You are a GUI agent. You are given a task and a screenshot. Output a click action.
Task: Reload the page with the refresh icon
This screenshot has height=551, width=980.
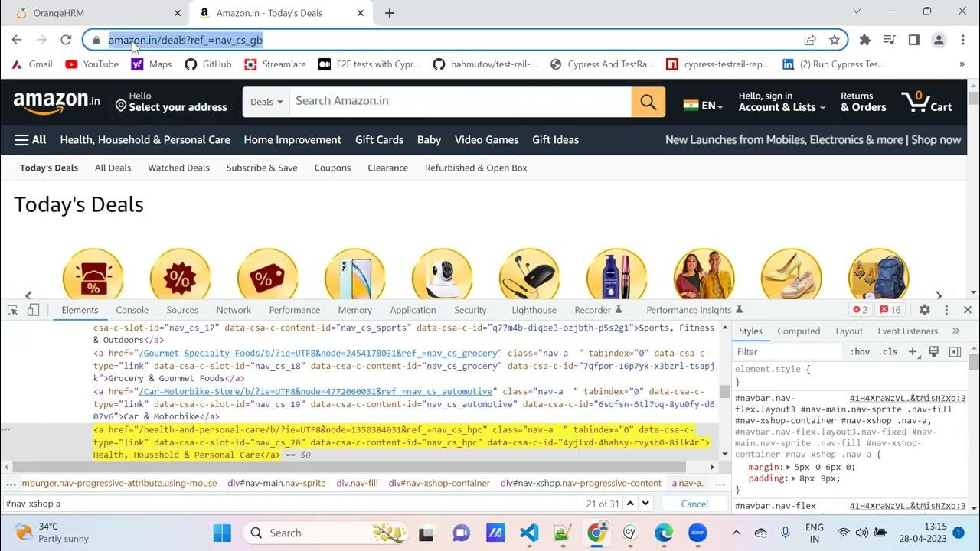(x=66, y=40)
